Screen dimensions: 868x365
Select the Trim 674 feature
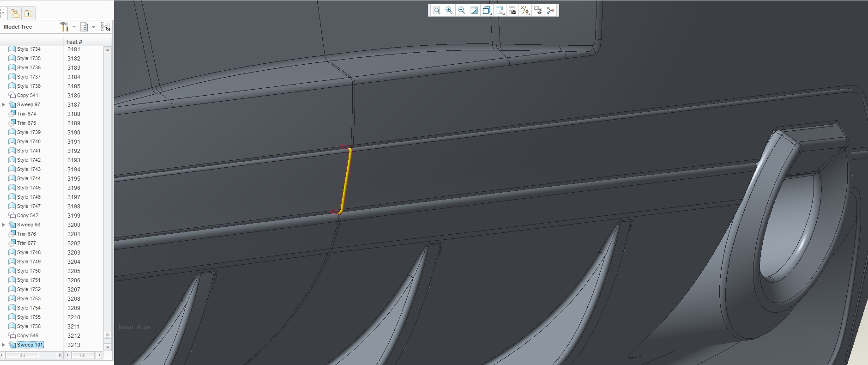[26, 114]
